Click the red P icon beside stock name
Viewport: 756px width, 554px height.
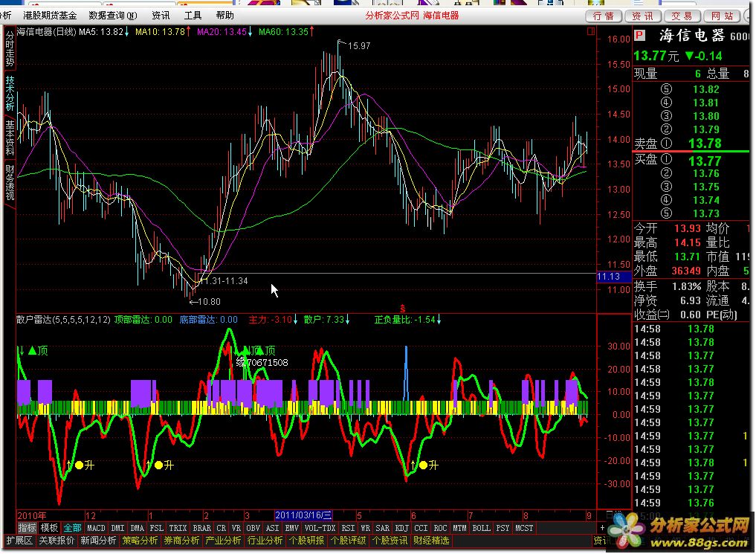(639, 35)
